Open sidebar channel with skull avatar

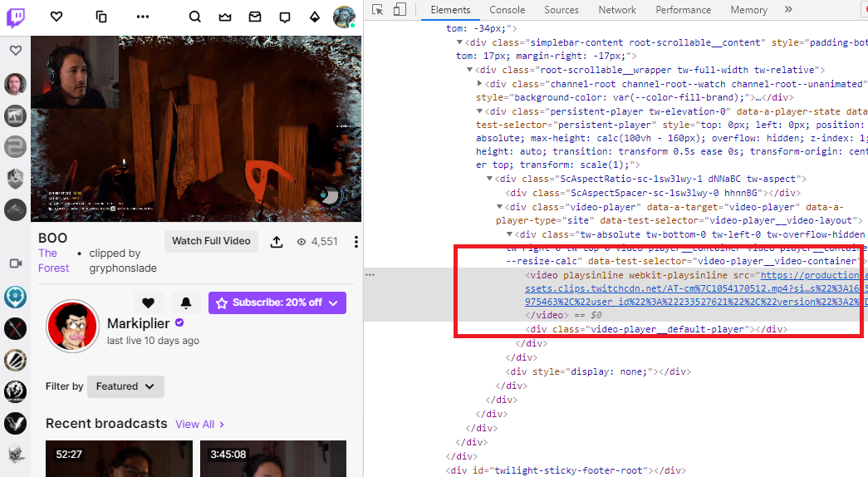pos(16,454)
